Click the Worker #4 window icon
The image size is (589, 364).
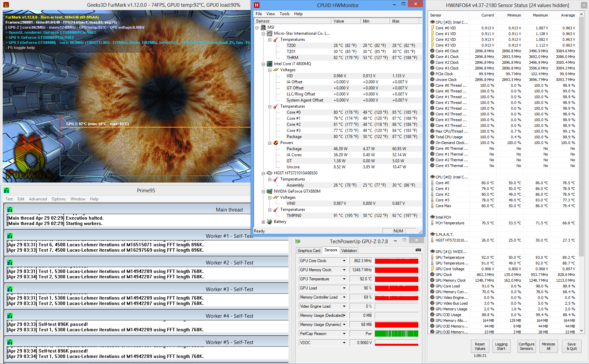[10, 316]
